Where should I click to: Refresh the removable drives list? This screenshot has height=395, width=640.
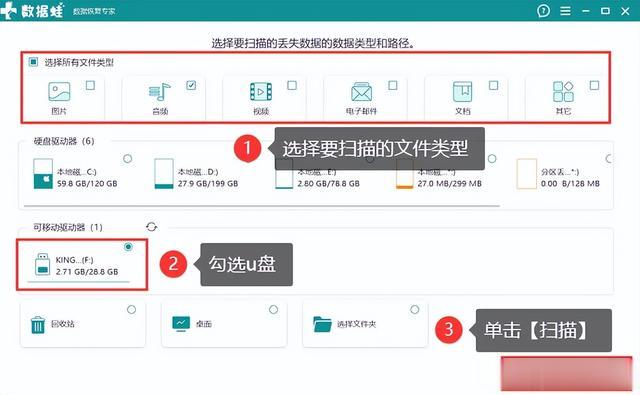click(151, 227)
